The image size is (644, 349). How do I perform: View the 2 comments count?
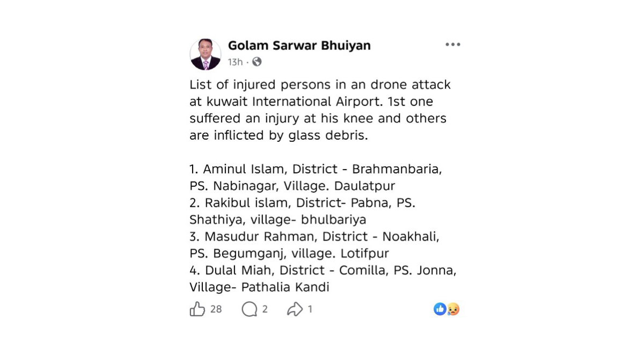265,309
